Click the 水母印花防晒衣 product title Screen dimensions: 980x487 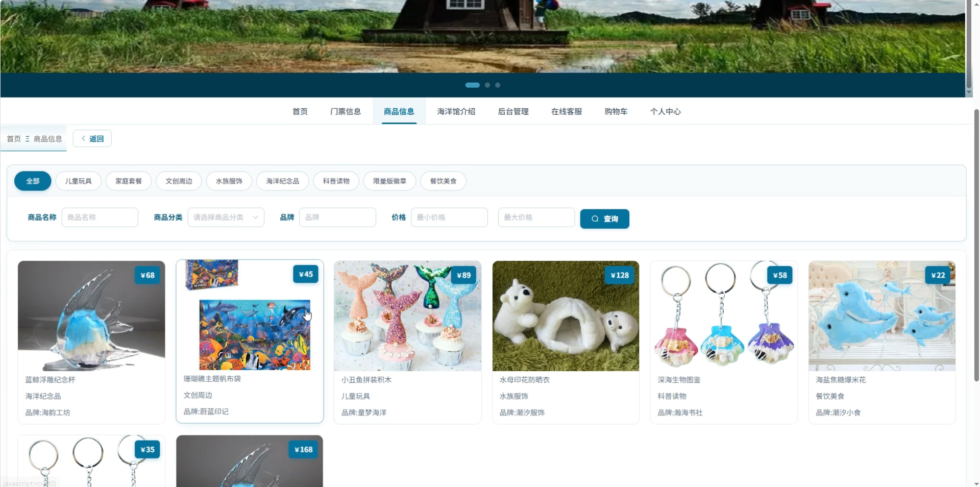pyautogui.click(x=525, y=380)
